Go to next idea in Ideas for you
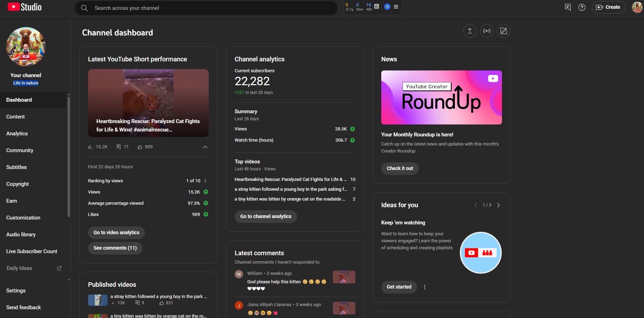The image size is (644, 318). (498, 205)
